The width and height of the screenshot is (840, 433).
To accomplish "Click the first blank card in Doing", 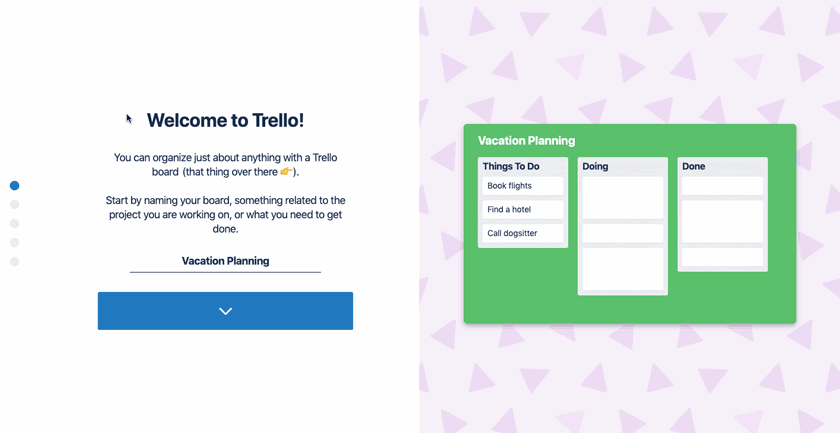I will pos(622,198).
